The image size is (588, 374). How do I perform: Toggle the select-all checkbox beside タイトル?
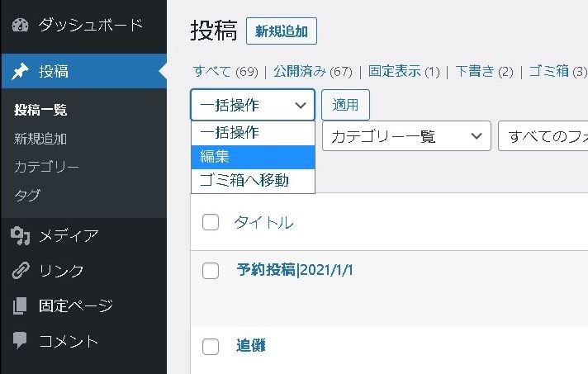click(211, 222)
